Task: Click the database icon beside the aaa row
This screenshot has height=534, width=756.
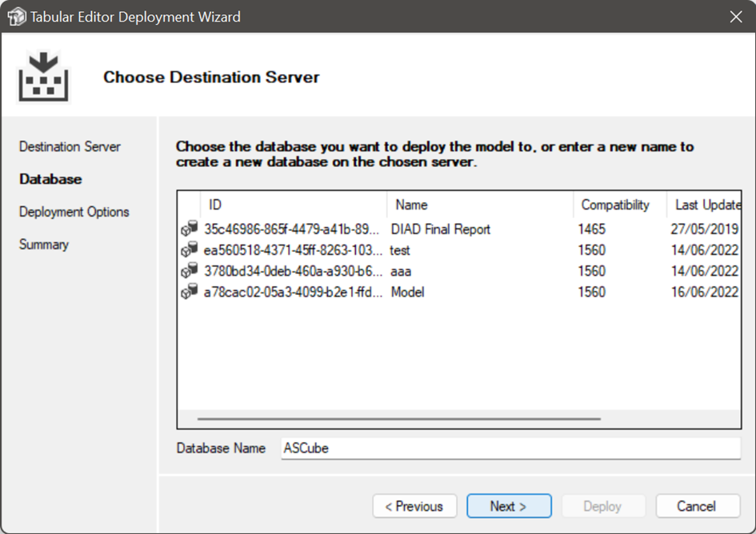Action: coord(189,271)
